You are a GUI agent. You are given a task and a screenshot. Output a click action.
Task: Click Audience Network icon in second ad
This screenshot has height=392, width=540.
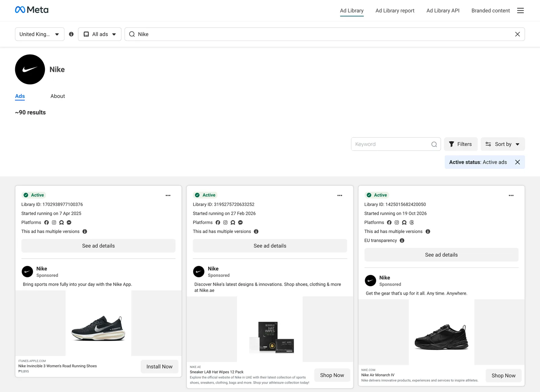point(233,223)
